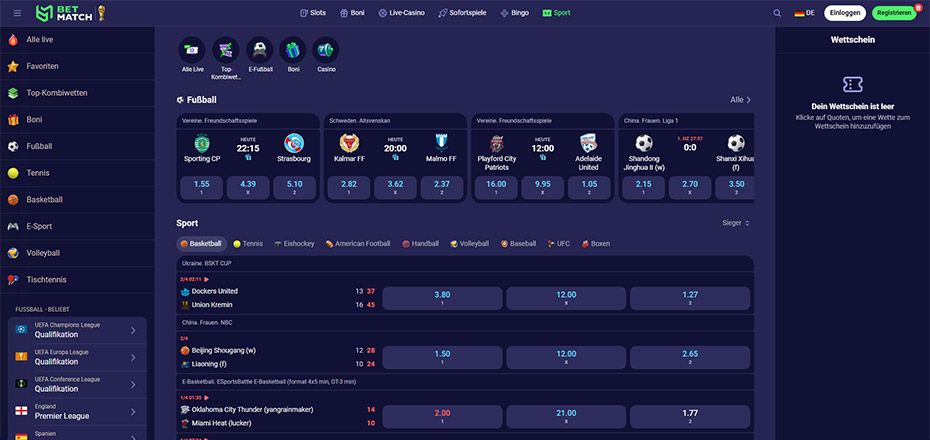Viewport: 930px width, 440px height.
Task: Play Dockers United live stream icon
Action: click(206, 279)
